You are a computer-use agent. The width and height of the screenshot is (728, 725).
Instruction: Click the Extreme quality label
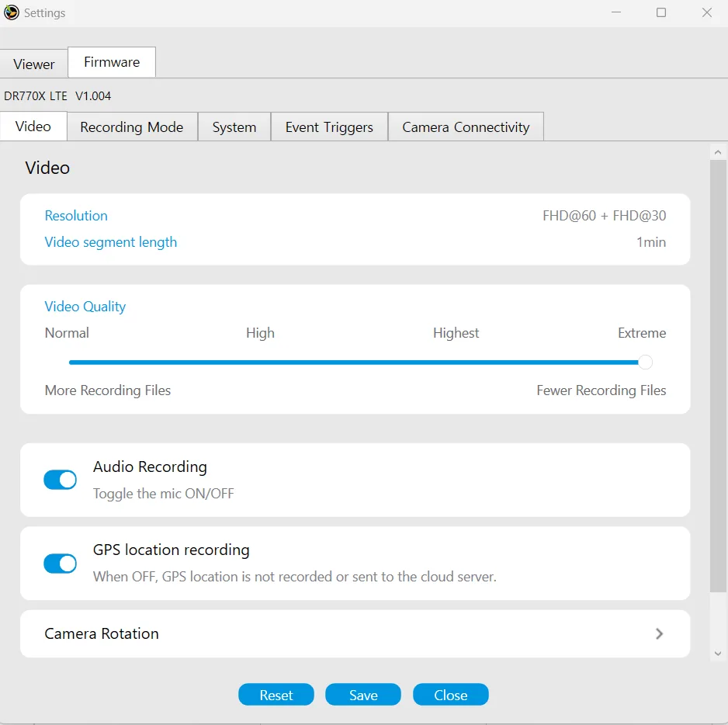tap(642, 333)
